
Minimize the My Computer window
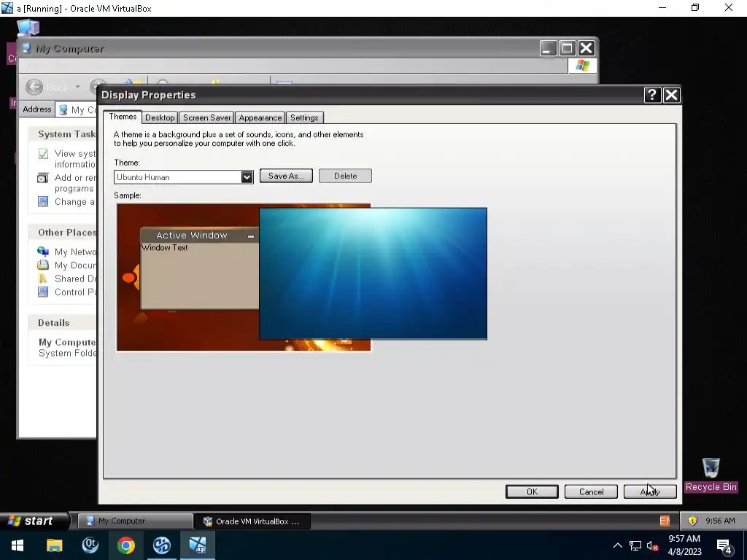[x=548, y=48]
